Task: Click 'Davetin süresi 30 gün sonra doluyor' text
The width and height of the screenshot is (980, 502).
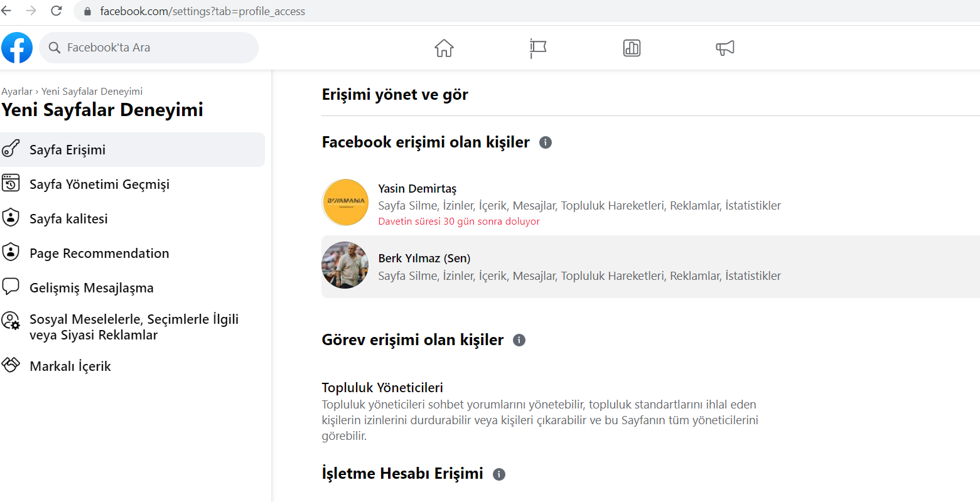Action: click(x=459, y=222)
